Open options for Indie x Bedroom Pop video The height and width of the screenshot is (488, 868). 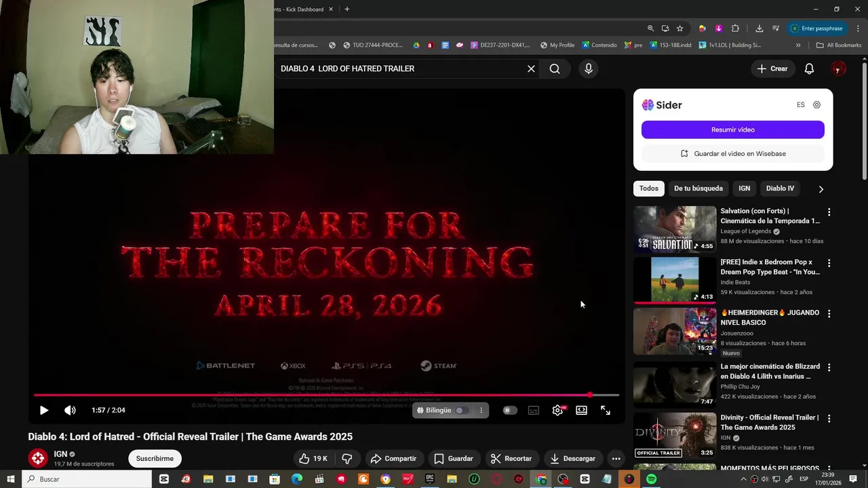(x=829, y=263)
